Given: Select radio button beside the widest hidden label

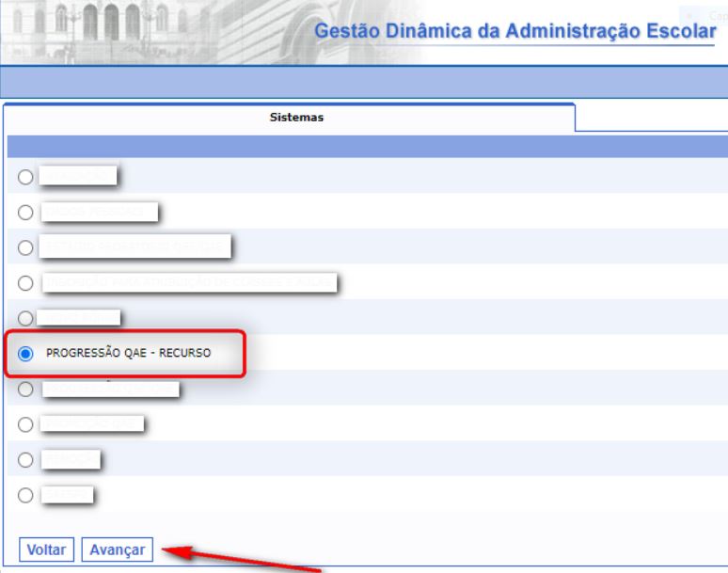Looking at the screenshot, I should tap(25, 283).
